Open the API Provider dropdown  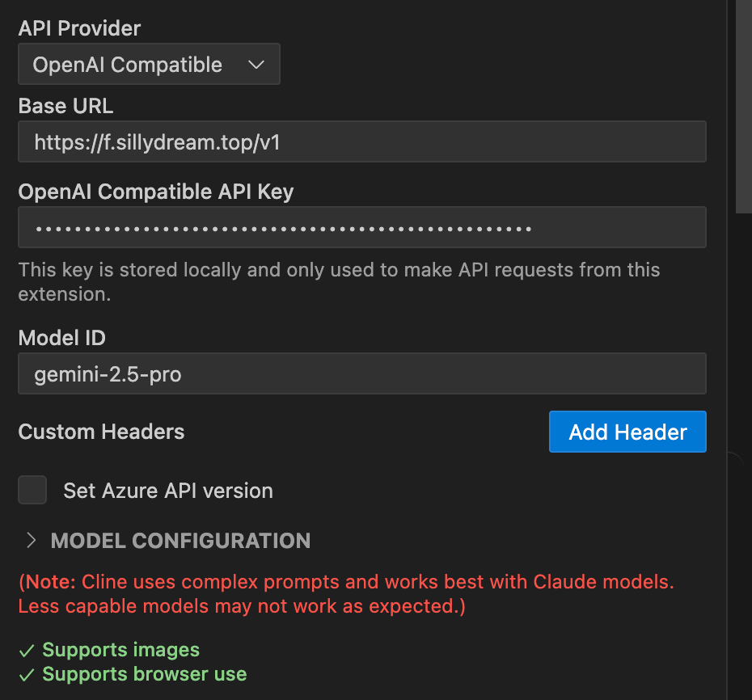[149, 65]
